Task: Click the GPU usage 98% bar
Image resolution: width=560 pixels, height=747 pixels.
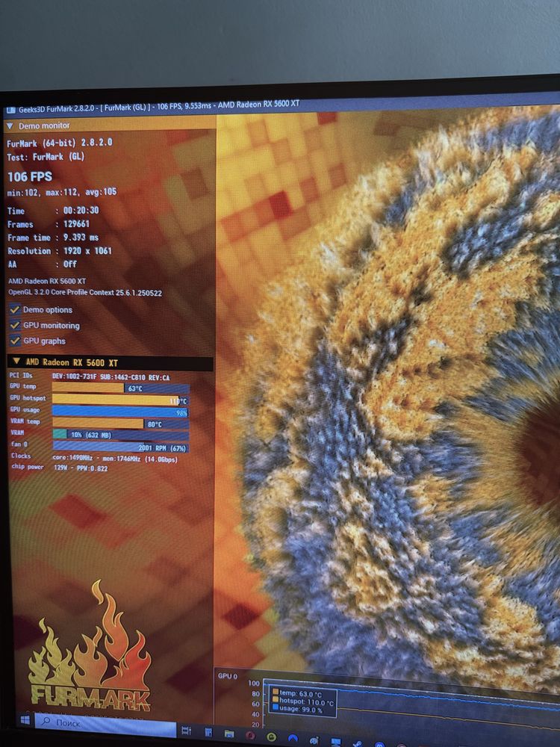Action: pyautogui.click(x=121, y=412)
